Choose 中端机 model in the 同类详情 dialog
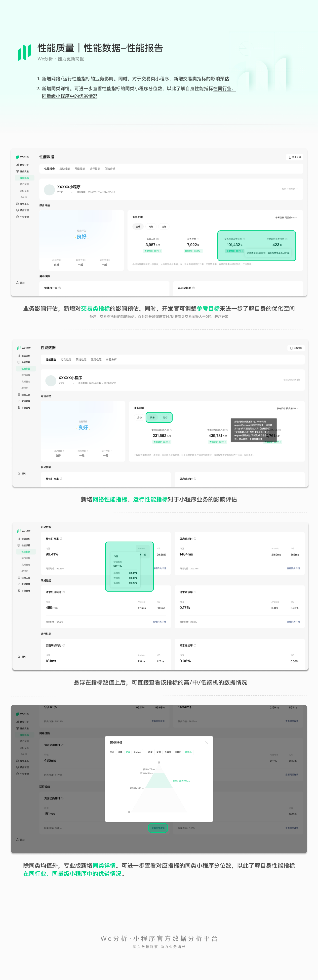318x980 pixels. tap(178, 752)
